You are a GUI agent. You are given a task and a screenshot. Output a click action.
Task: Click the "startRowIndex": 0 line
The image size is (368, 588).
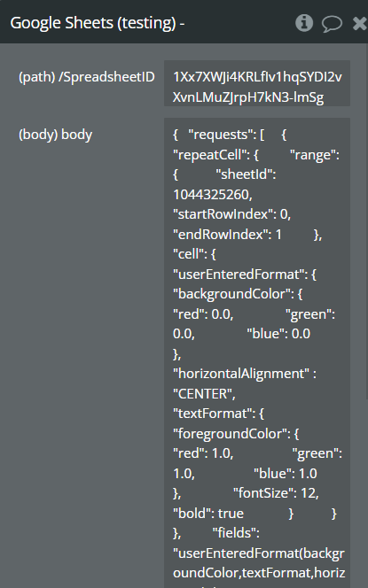tap(231, 214)
